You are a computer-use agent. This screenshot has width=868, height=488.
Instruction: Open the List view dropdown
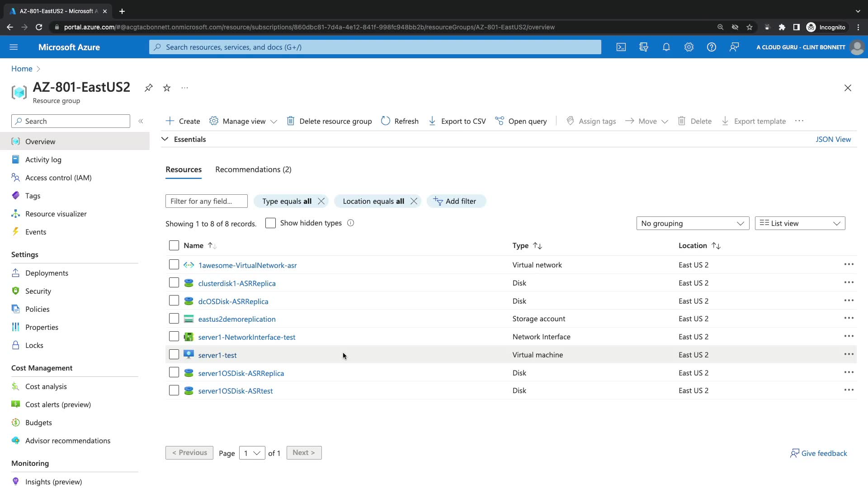(x=800, y=223)
